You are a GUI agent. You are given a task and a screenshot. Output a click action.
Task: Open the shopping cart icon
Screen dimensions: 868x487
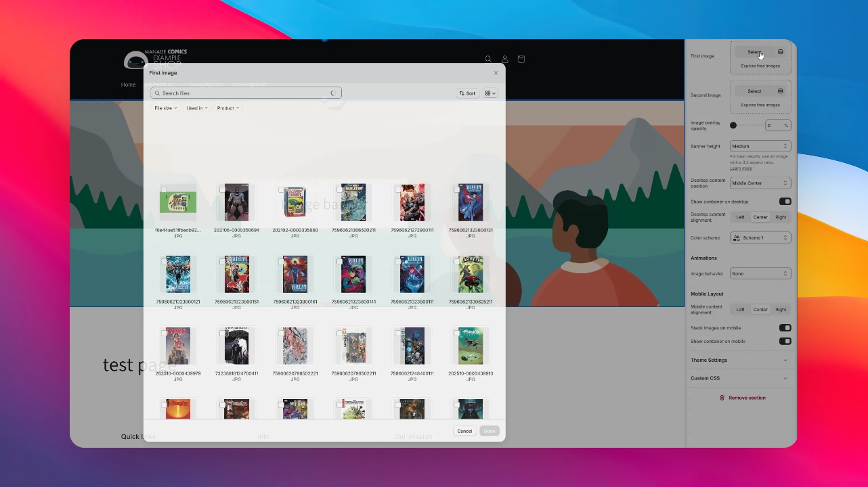521,59
